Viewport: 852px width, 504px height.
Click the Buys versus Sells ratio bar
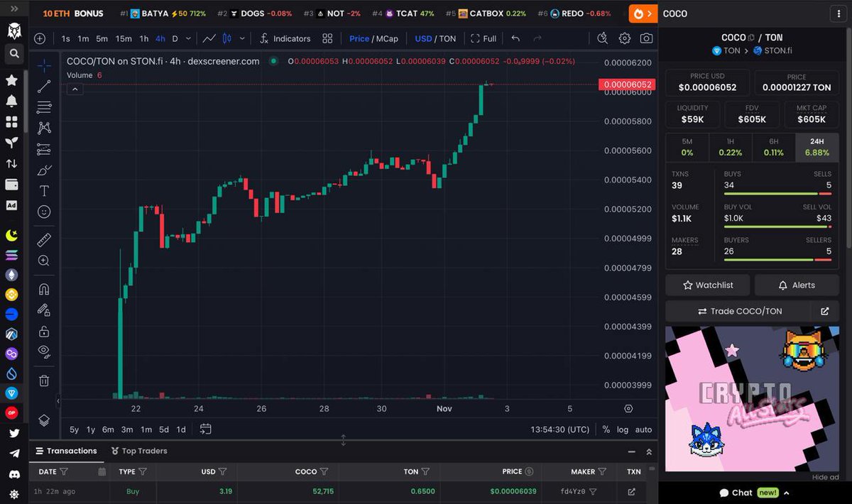(777, 194)
